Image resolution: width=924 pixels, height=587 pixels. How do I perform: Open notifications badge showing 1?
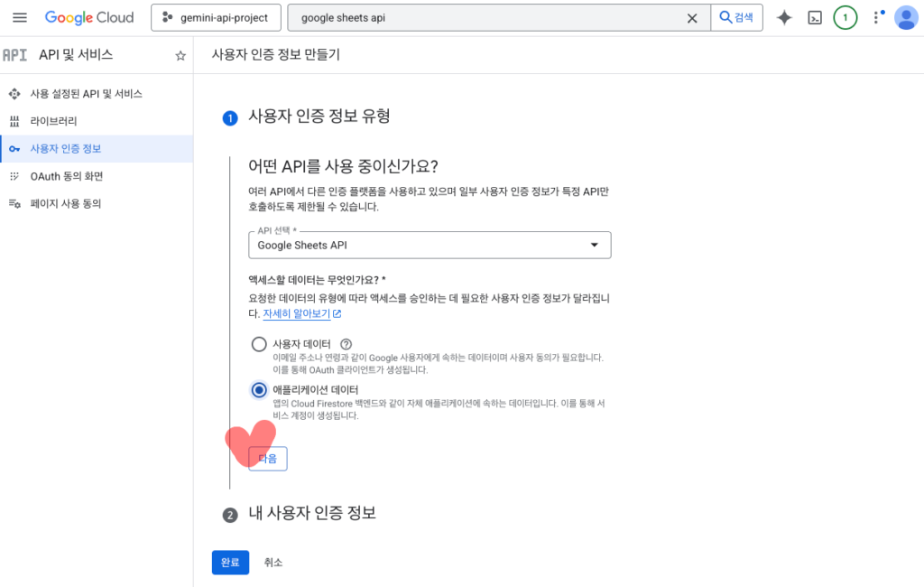845,18
